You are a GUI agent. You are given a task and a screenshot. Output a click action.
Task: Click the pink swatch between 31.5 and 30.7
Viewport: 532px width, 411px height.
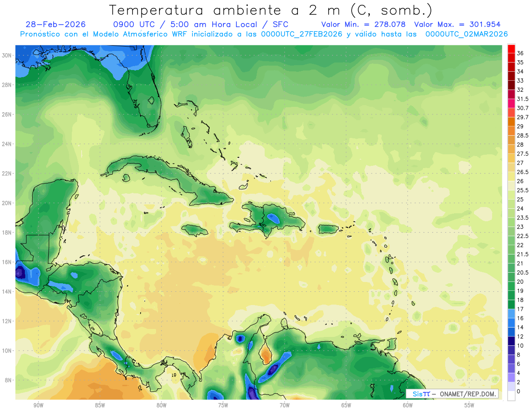(511, 103)
